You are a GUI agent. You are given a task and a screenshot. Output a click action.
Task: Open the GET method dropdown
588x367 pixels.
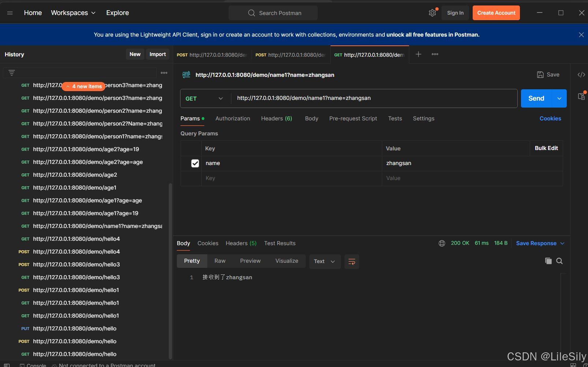[x=204, y=98]
